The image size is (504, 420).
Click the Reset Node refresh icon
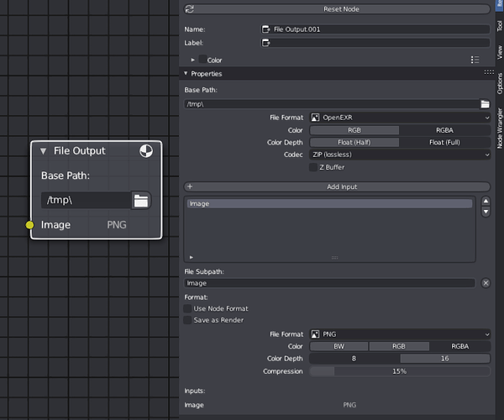(190, 9)
